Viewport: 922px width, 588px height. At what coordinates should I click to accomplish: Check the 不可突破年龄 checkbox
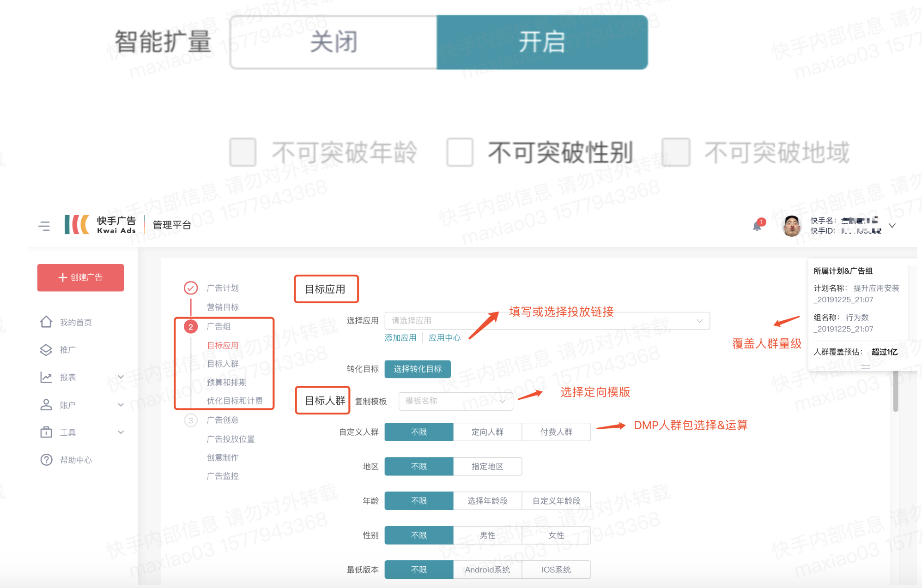pyautogui.click(x=243, y=152)
